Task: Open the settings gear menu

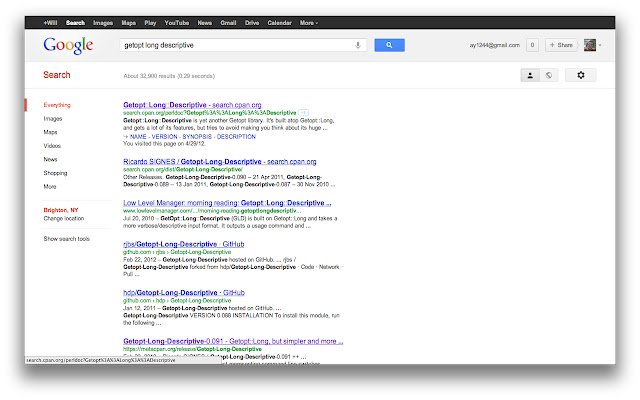Action: coord(580,75)
